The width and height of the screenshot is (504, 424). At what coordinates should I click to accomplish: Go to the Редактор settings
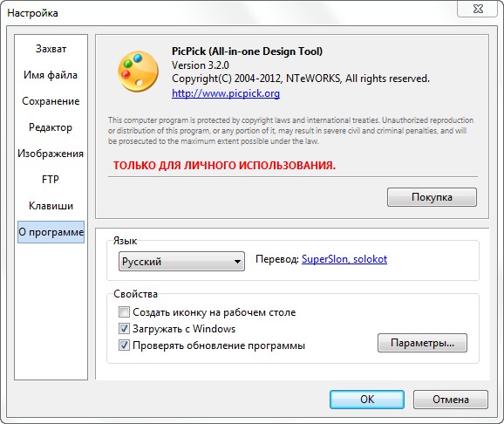click(x=51, y=127)
